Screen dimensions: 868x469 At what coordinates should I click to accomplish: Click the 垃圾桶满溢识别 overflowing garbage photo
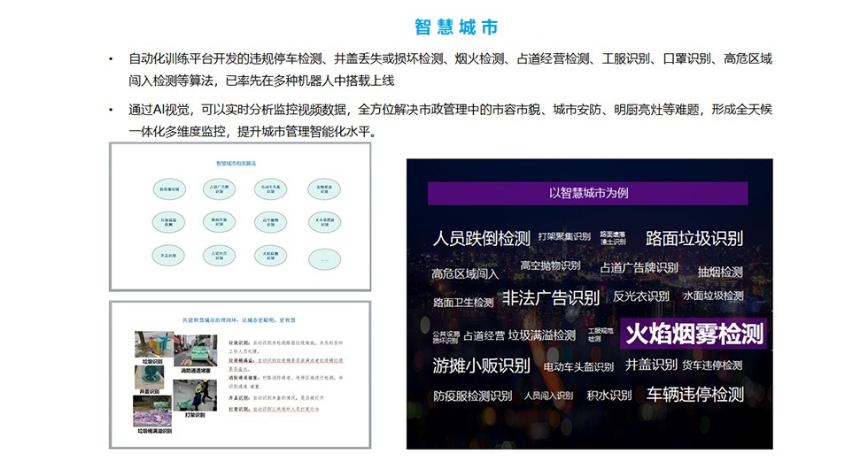[x=152, y=411]
